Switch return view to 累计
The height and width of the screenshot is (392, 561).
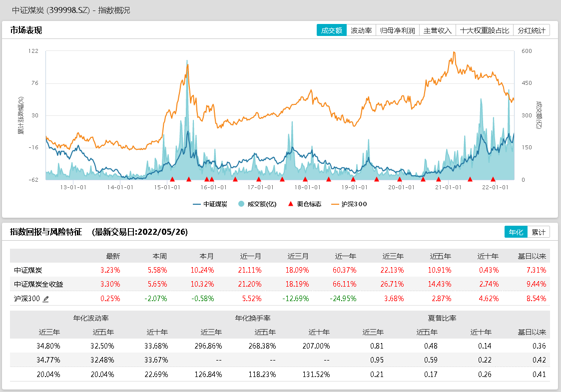tap(538, 232)
